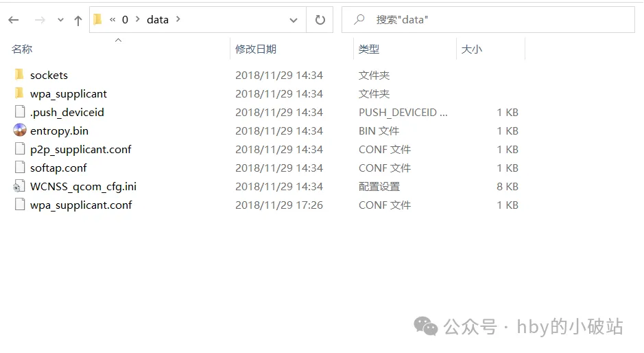Image resolution: width=644 pixels, height=353 pixels.
Task: Click the Back navigation arrow
Action: tap(14, 21)
